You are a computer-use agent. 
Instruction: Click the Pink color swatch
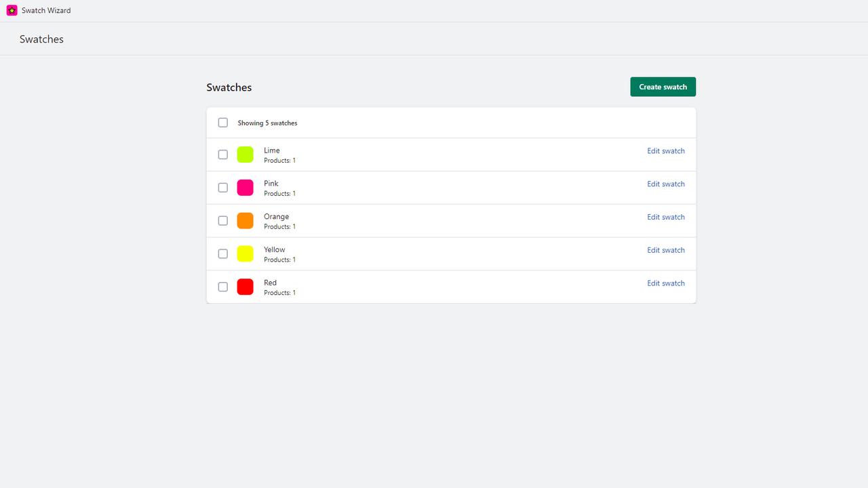[245, 188]
